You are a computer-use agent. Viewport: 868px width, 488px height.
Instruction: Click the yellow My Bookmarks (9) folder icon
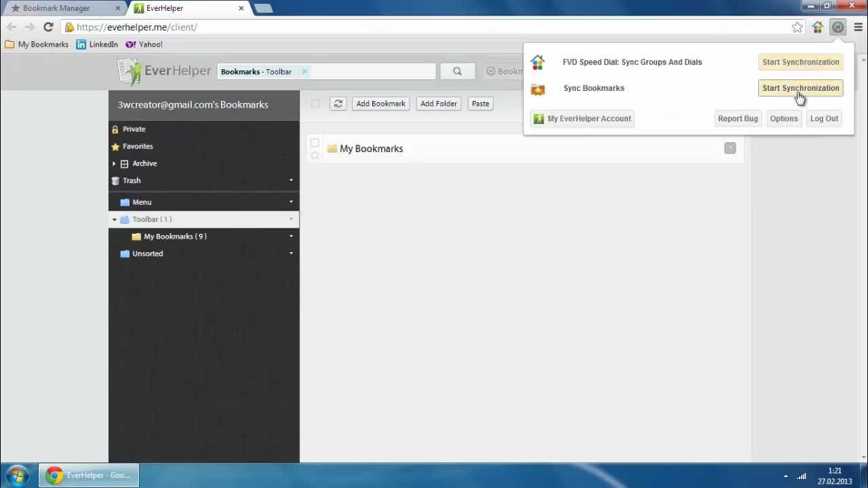(136, 237)
